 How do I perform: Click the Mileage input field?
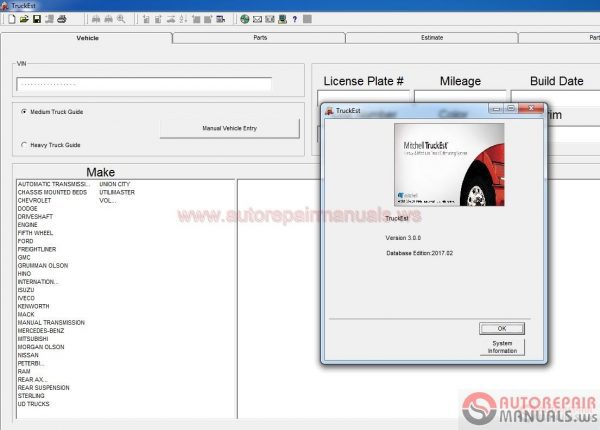click(x=460, y=96)
